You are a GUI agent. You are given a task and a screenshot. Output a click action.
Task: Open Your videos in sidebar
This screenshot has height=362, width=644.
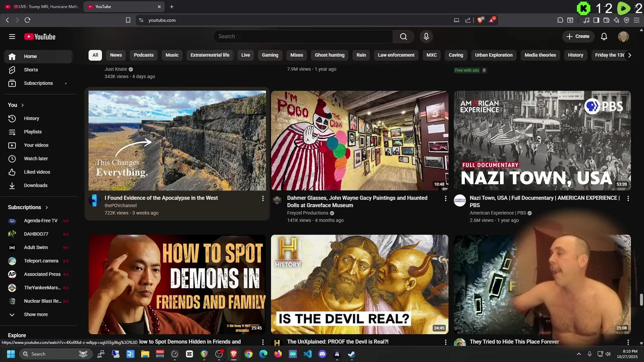(38, 145)
